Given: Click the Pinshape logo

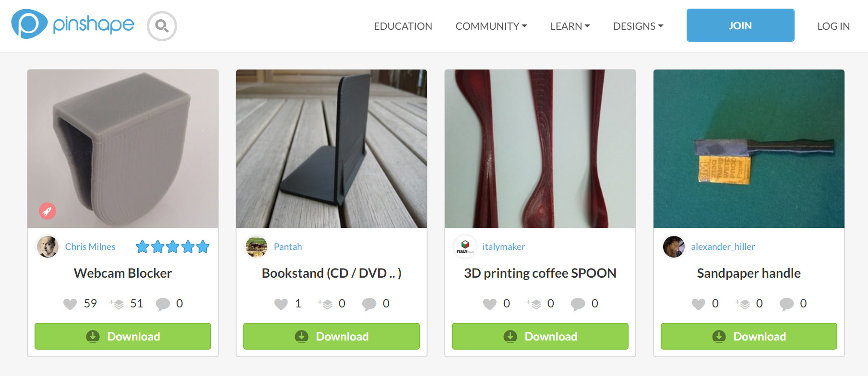Looking at the screenshot, I should (73, 24).
